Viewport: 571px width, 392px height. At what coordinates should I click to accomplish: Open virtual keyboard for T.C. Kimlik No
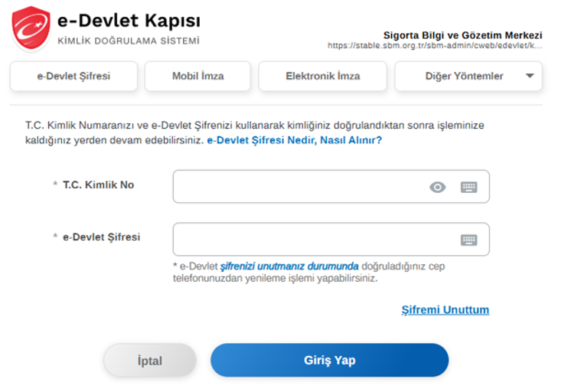click(468, 187)
